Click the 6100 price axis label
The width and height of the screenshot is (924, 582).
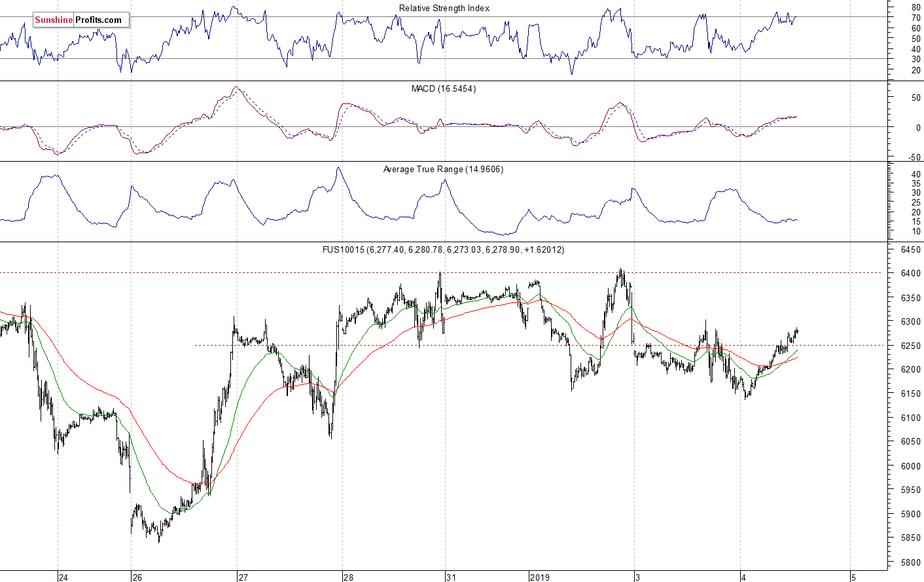911,418
